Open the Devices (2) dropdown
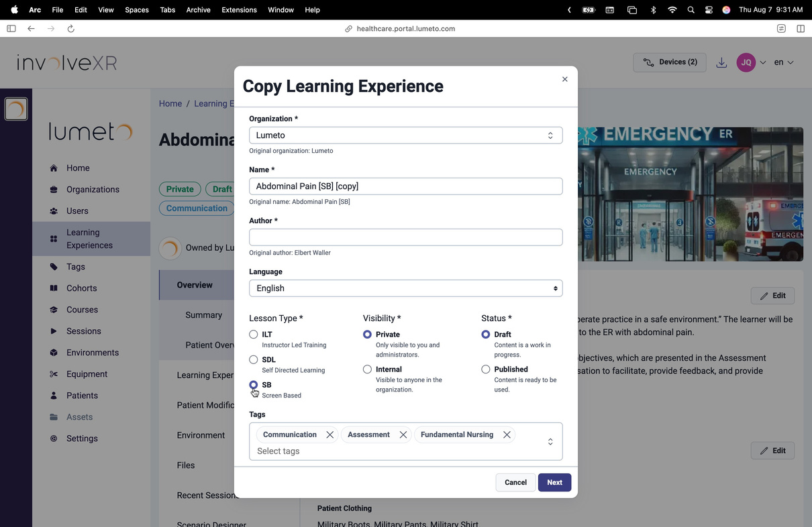 click(x=670, y=62)
